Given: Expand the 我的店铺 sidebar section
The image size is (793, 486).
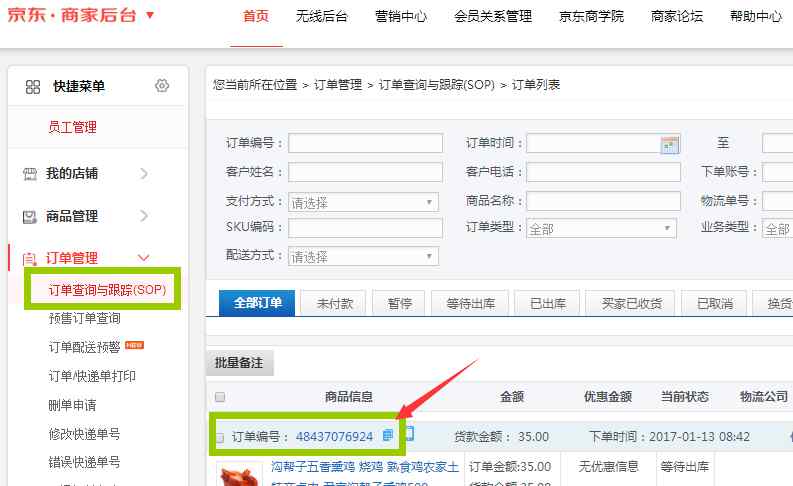Looking at the screenshot, I should click(144, 174).
